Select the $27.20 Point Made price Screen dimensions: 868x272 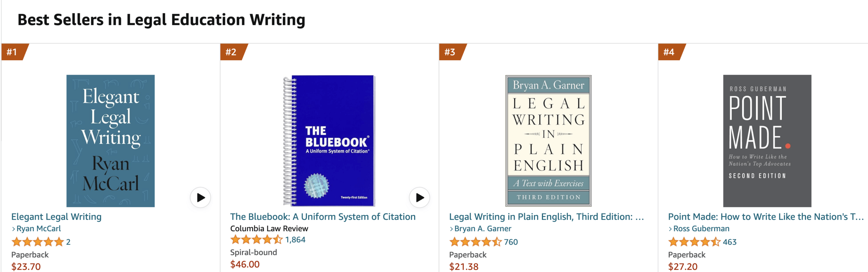point(683,267)
